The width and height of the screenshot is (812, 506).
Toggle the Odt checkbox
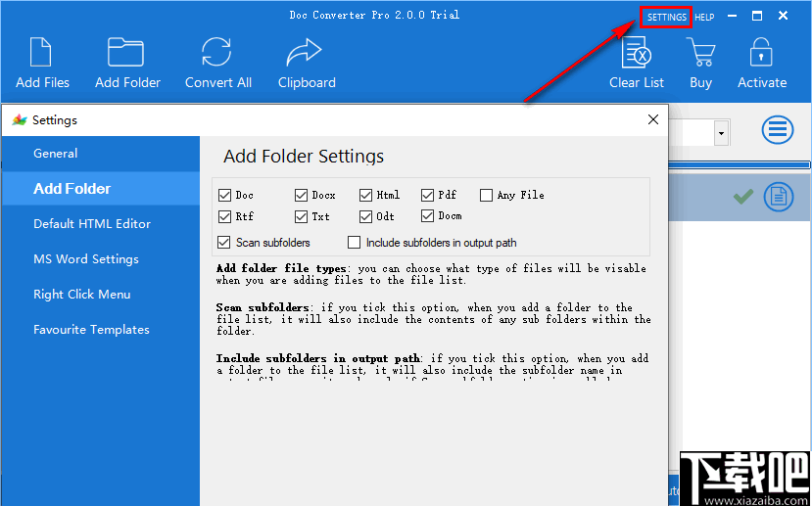click(365, 216)
